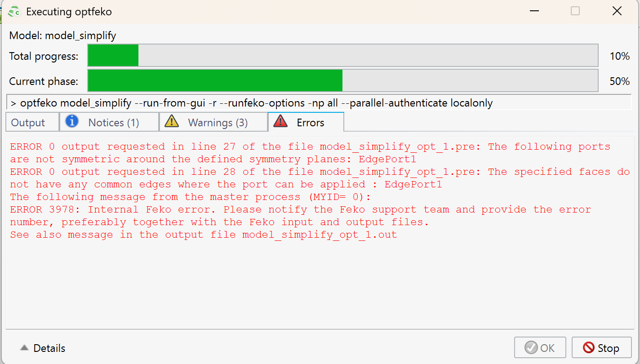The height and width of the screenshot is (364, 640).
Task: Minimize the Executing optfeko window
Action: point(534,11)
